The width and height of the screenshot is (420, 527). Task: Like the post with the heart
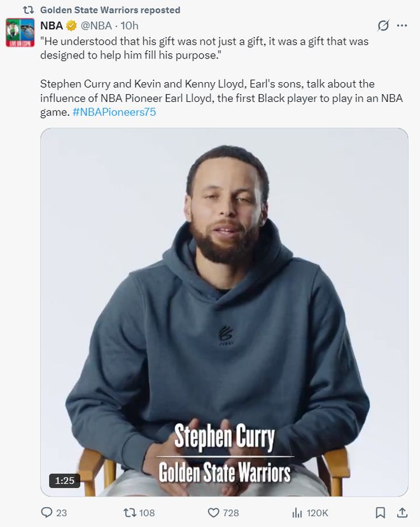(214, 512)
